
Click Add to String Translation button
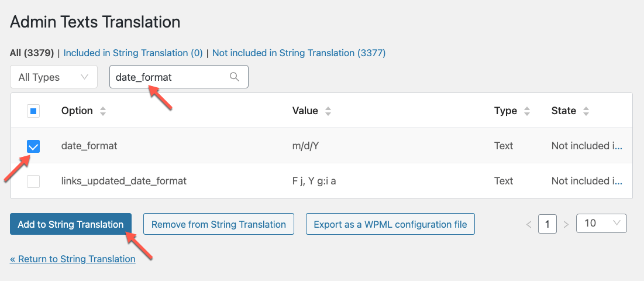point(71,224)
